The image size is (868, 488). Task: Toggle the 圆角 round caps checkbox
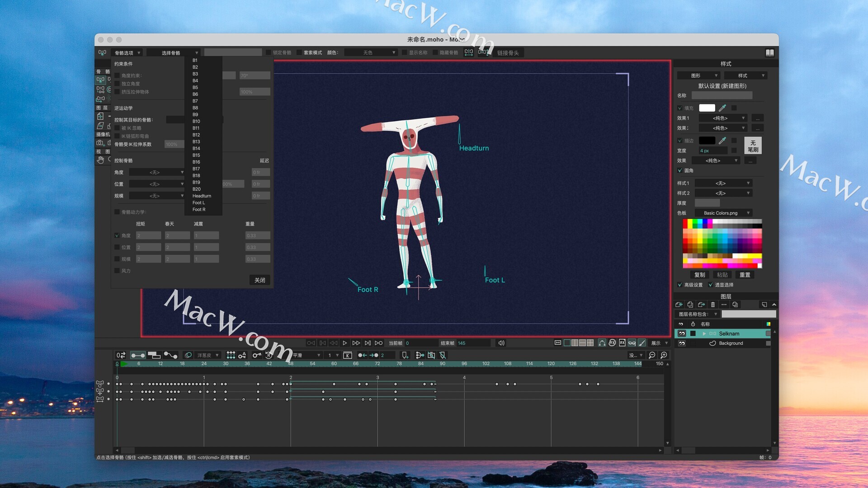coord(680,170)
